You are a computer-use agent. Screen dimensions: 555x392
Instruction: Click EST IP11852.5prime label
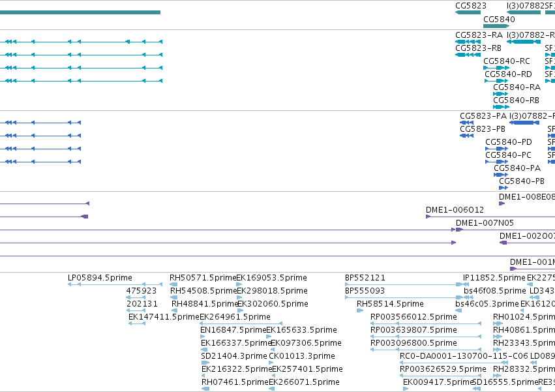coord(494,278)
